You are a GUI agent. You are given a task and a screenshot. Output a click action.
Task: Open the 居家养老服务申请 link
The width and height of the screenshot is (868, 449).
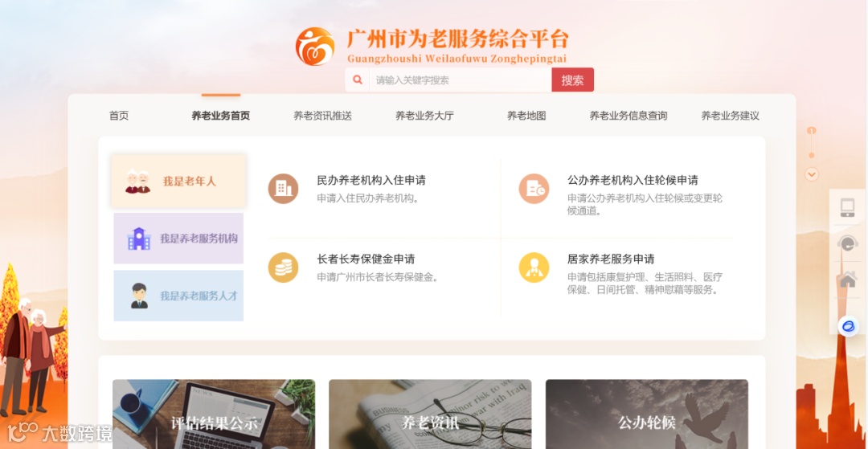(x=611, y=259)
